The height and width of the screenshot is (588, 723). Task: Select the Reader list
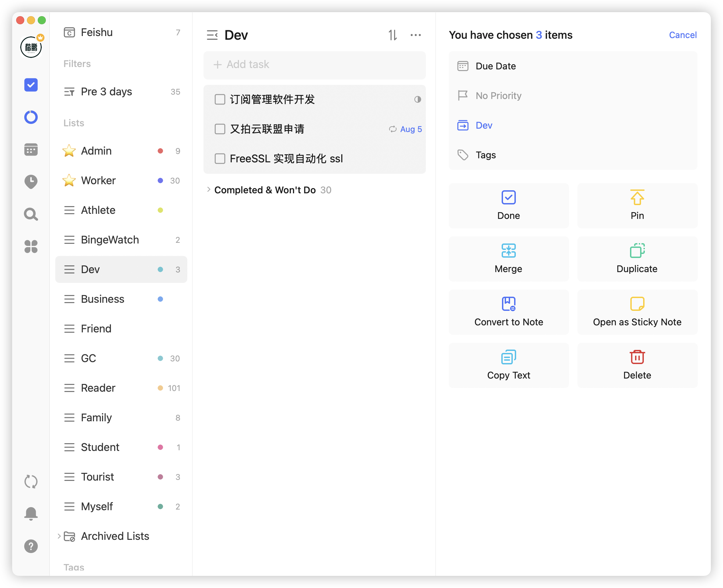(98, 388)
